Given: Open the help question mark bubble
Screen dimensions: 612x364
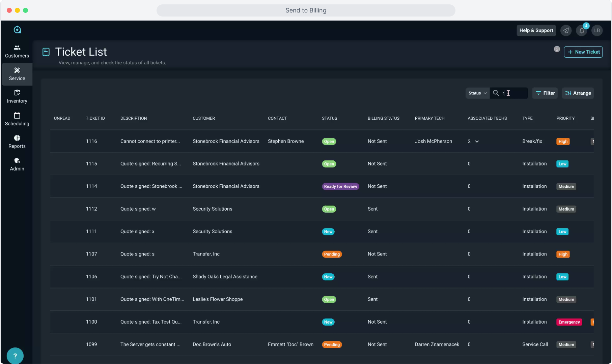Looking at the screenshot, I should (x=15, y=356).
